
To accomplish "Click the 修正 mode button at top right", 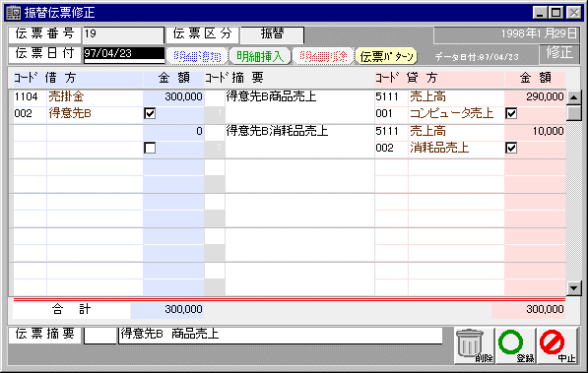I will 559,53.
